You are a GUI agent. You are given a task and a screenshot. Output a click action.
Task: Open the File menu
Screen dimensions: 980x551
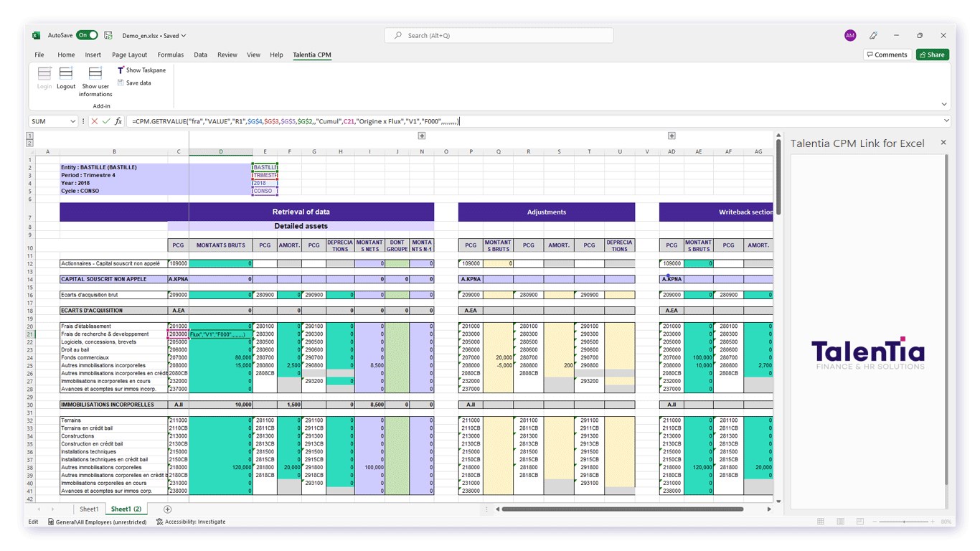pyautogui.click(x=39, y=55)
